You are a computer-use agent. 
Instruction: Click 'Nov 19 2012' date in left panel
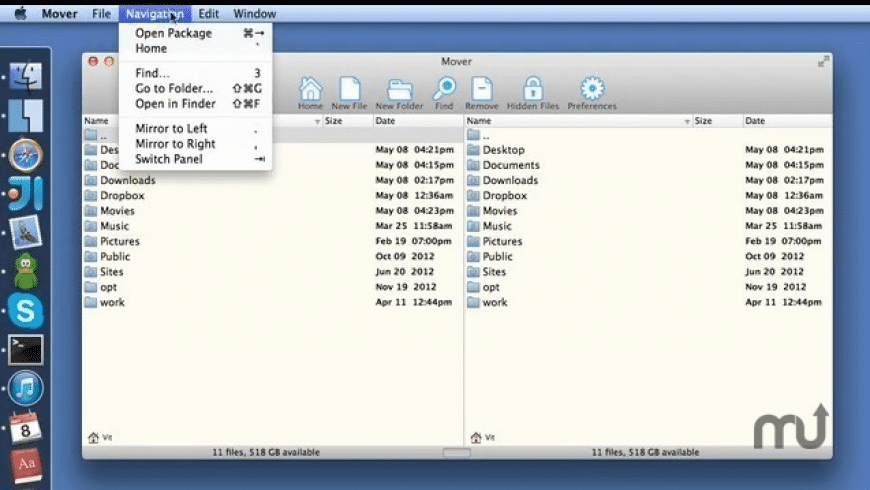[406, 287]
